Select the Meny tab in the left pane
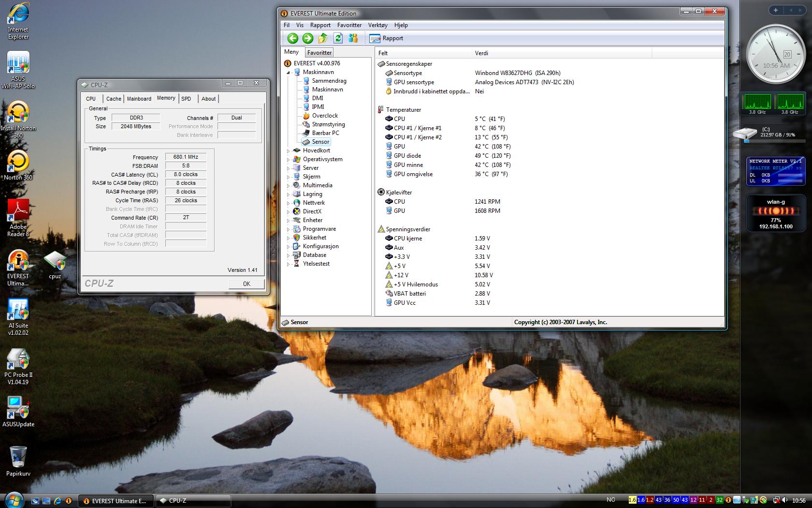This screenshot has height=508, width=812. tap(291, 52)
